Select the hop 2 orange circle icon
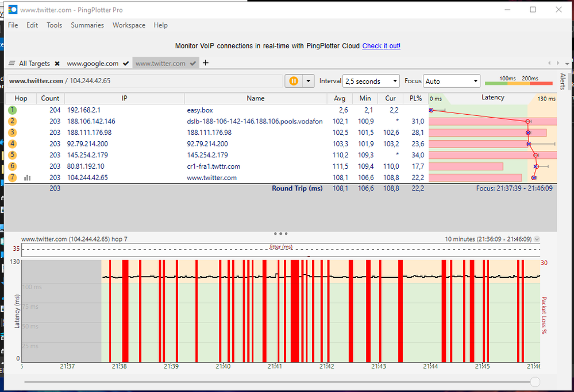Viewport: 574px width, 392px height. (x=12, y=121)
